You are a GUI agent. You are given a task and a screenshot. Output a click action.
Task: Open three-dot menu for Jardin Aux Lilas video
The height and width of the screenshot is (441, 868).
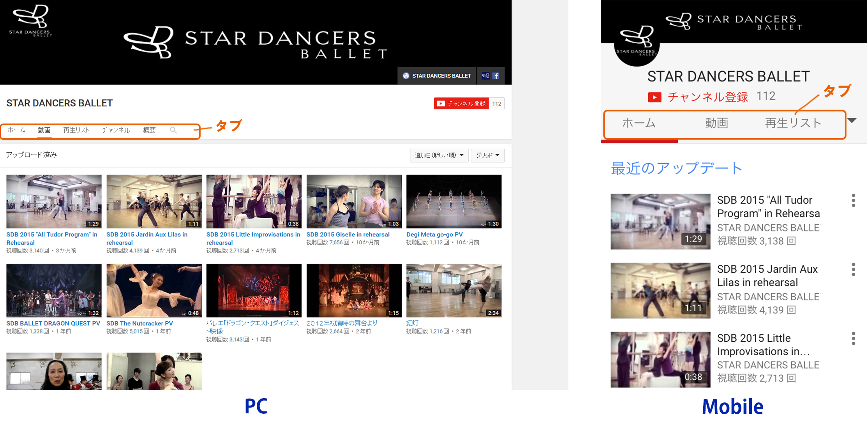coord(853,269)
